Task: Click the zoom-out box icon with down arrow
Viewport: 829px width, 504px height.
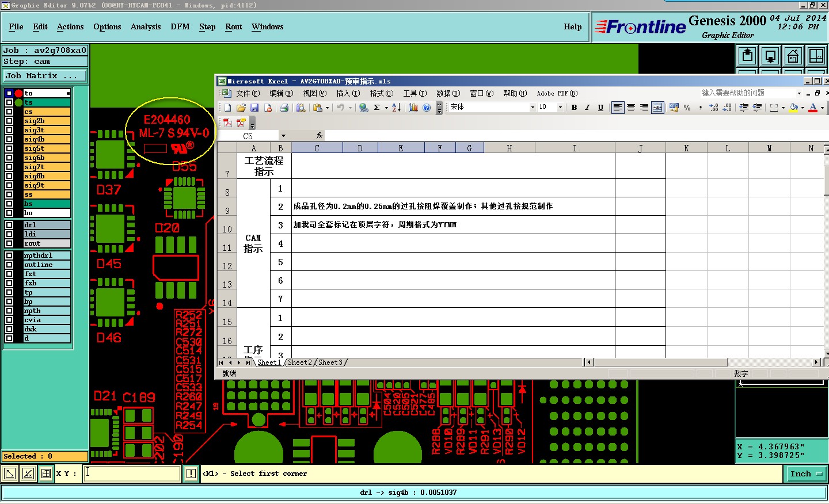Action: click(770, 56)
